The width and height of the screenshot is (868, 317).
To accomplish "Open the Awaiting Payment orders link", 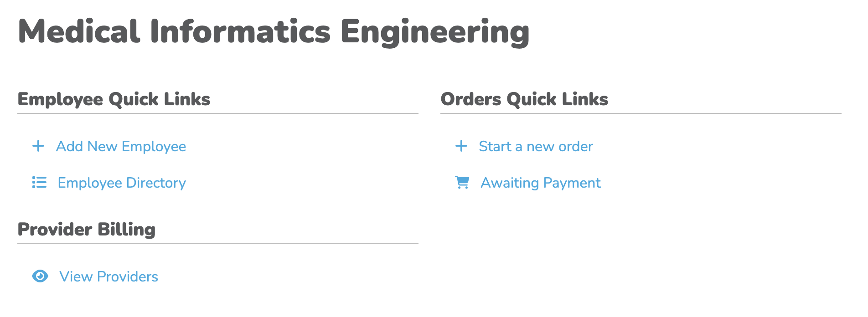I will click(541, 183).
